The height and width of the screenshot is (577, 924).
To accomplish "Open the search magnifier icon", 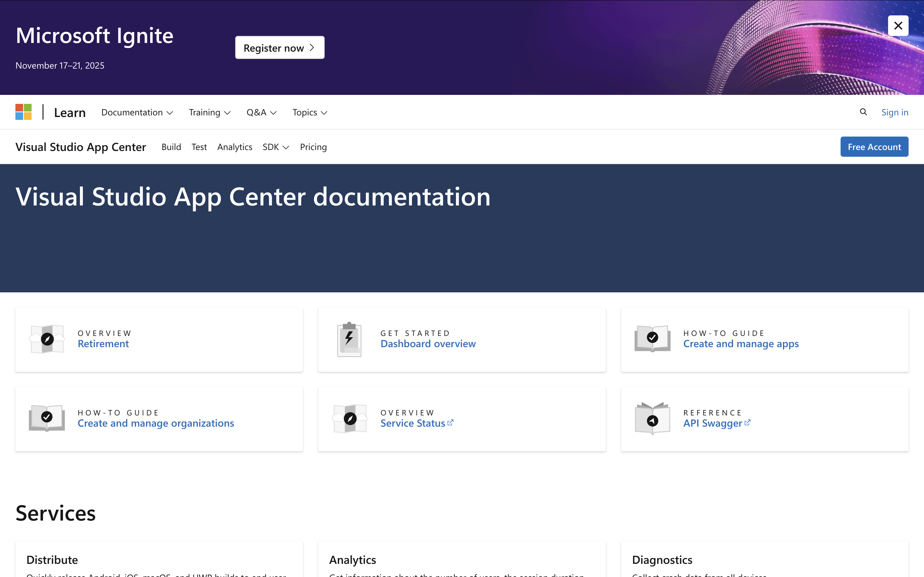I will coord(863,112).
